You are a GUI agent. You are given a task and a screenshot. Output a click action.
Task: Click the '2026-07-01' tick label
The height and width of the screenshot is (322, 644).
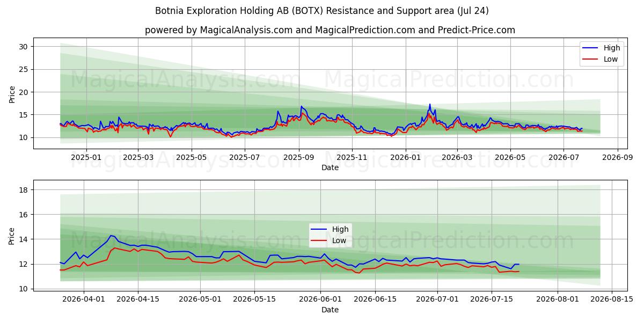tap(436, 300)
